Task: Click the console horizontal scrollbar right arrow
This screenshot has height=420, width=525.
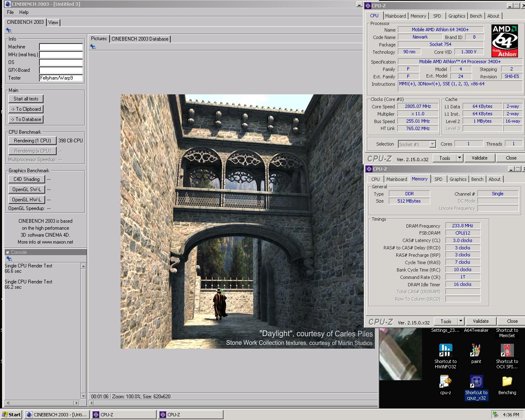Action: coord(76,403)
